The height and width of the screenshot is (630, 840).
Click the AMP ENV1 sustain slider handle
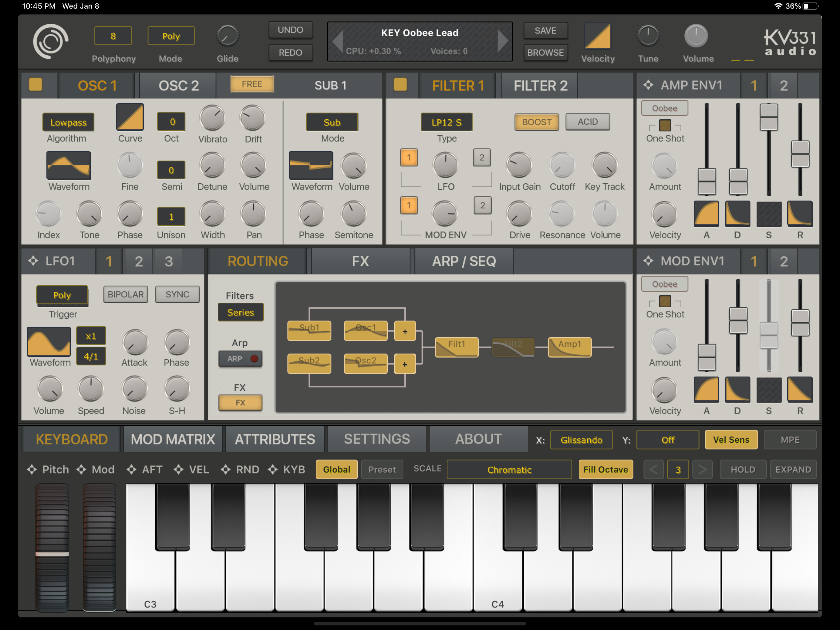pyautogui.click(x=768, y=117)
